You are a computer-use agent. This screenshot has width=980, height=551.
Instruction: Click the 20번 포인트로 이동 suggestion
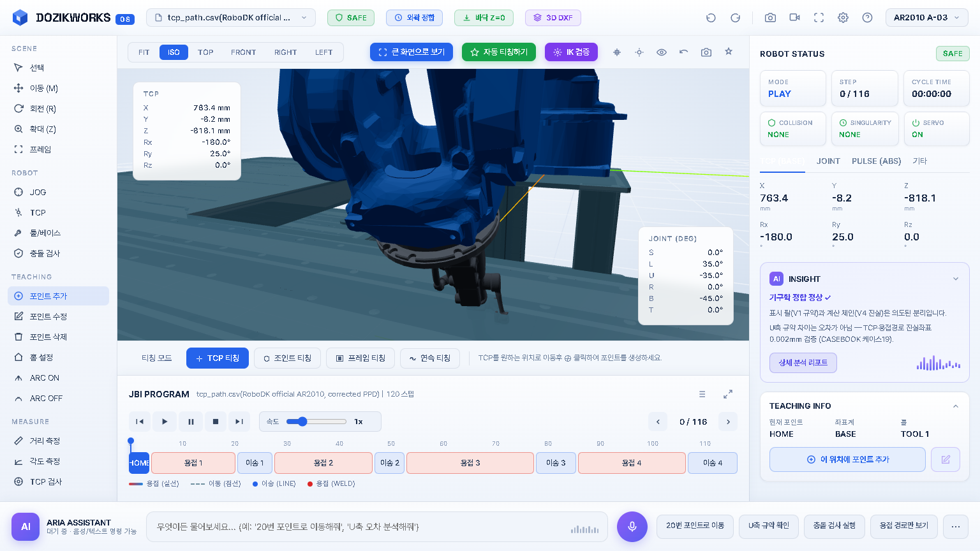[x=695, y=526]
